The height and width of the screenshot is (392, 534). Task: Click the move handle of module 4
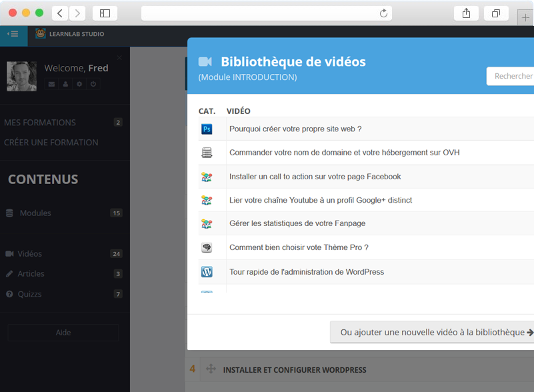[211, 369]
